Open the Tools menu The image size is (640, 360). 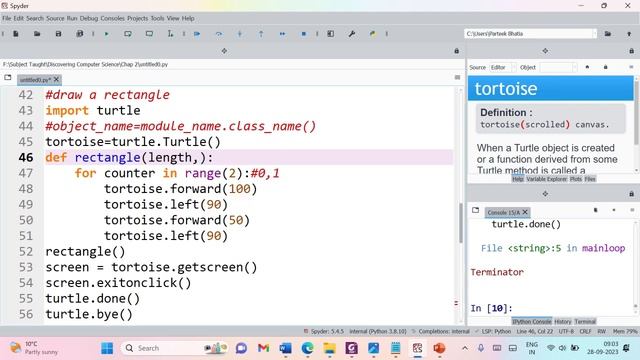click(157, 18)
